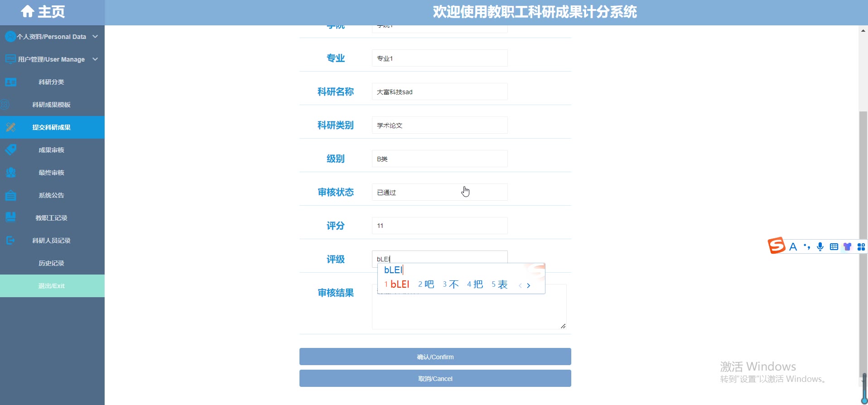This screenshot has width=868, height=405.
Task: Click the 审核状态 input field
Action: tap(439, 192)
